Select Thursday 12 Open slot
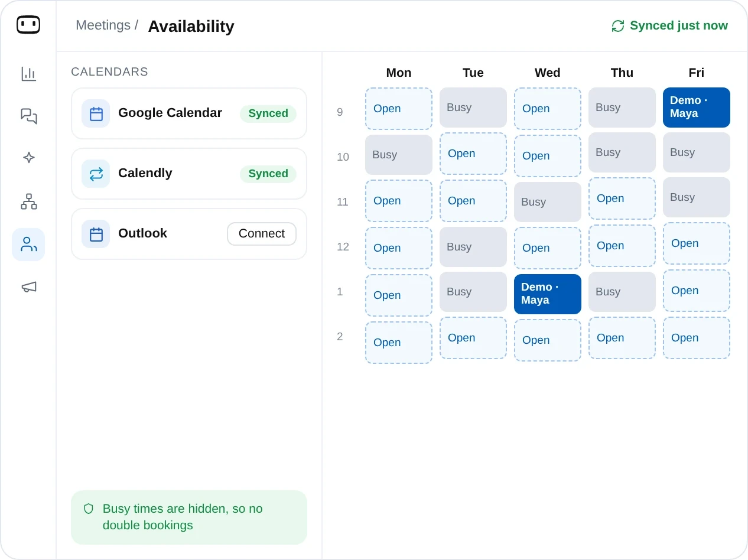The height and width of the screenshot is (560, 748). coord(622,246)
